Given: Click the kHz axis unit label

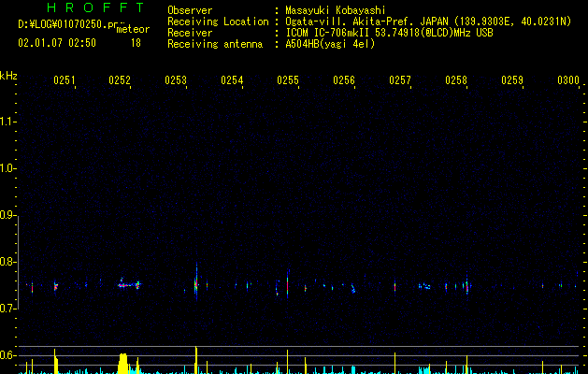Looking at the screenshot, I should (8, 76).
